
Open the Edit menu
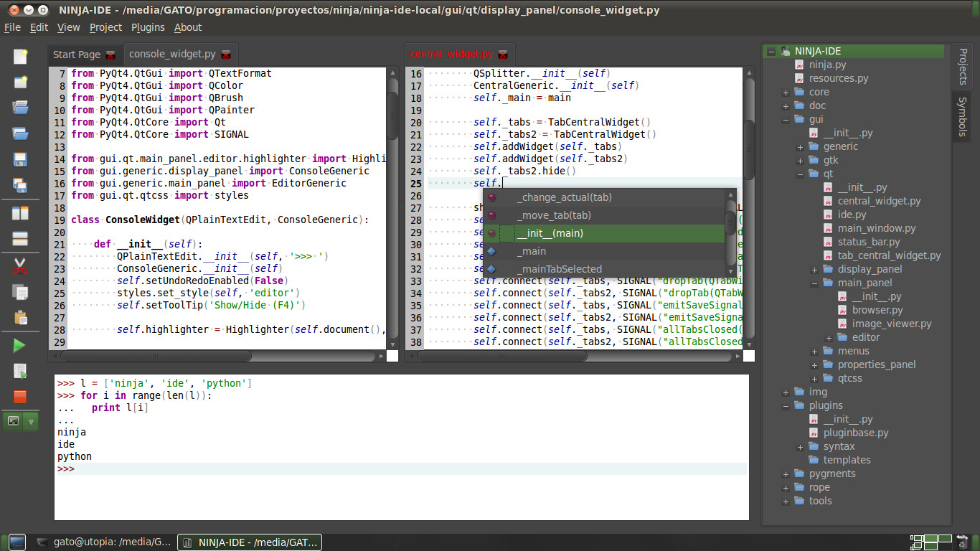(x=39, y=27)
